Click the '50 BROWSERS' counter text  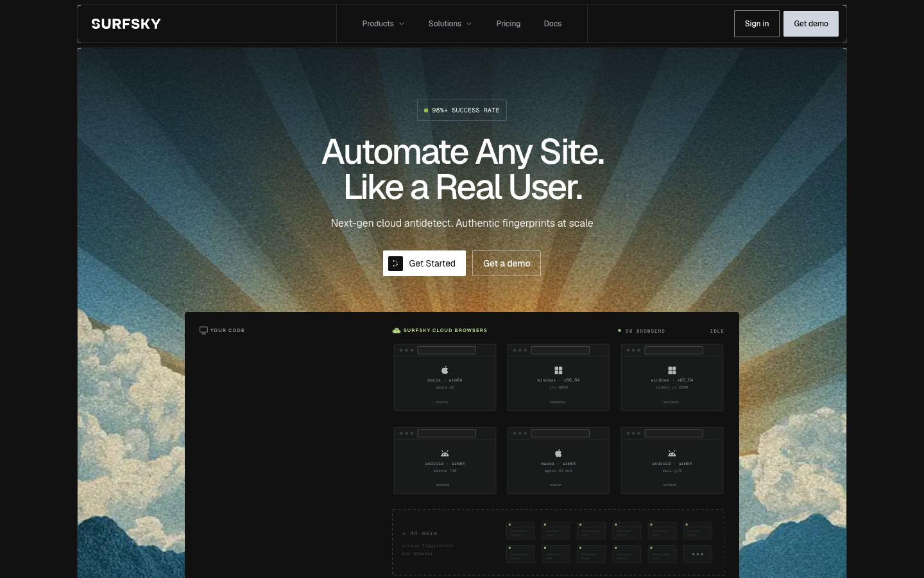tap(645, 331)
